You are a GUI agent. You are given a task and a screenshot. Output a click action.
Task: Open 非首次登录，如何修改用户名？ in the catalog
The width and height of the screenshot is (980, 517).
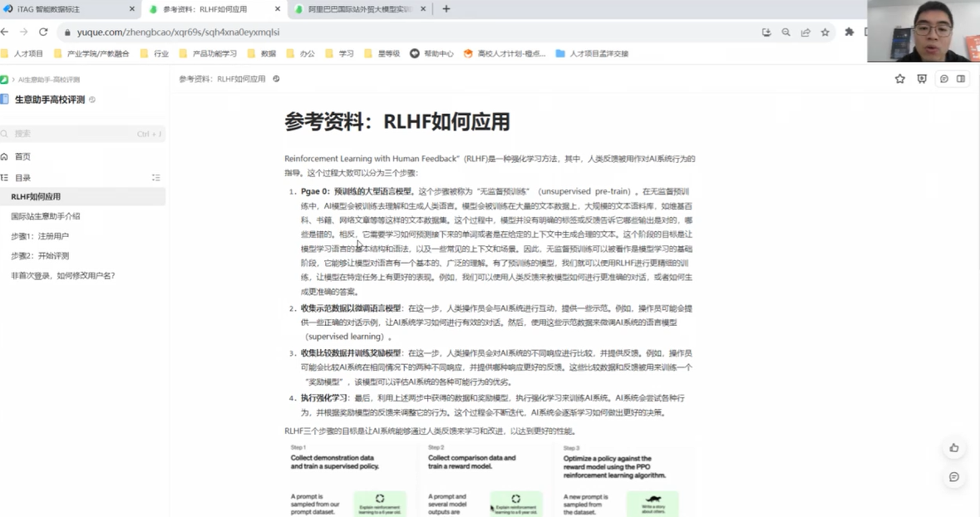point(63,276)
